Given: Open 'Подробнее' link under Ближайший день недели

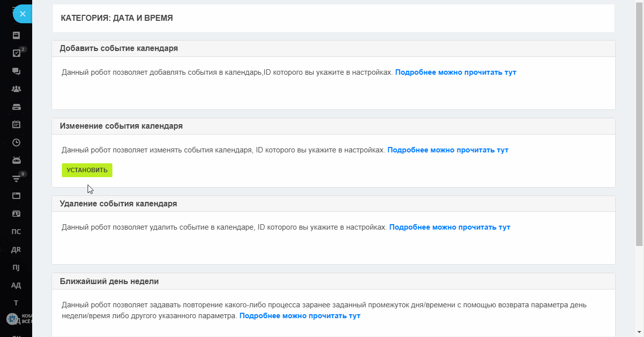Looking at the screenshot, I should (x=300, y=316).
